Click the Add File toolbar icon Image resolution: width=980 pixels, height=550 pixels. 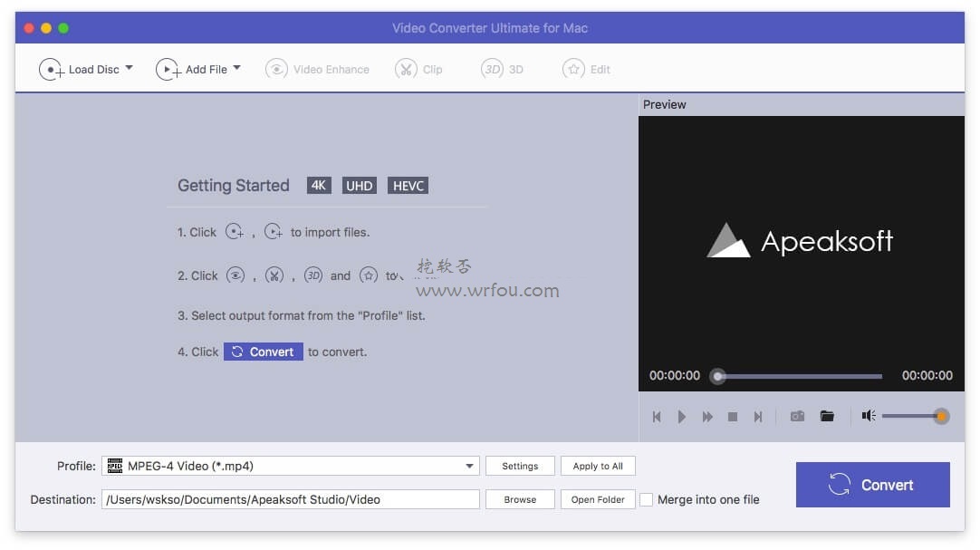coord(168,70)
